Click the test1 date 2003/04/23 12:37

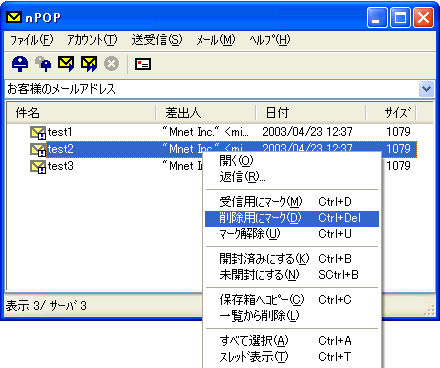point(307,132)
